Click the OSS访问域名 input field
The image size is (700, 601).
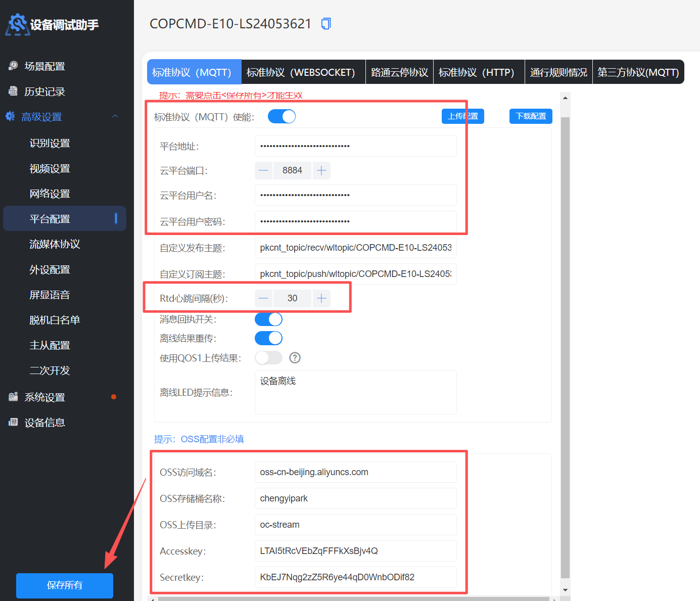click(355, 472)
